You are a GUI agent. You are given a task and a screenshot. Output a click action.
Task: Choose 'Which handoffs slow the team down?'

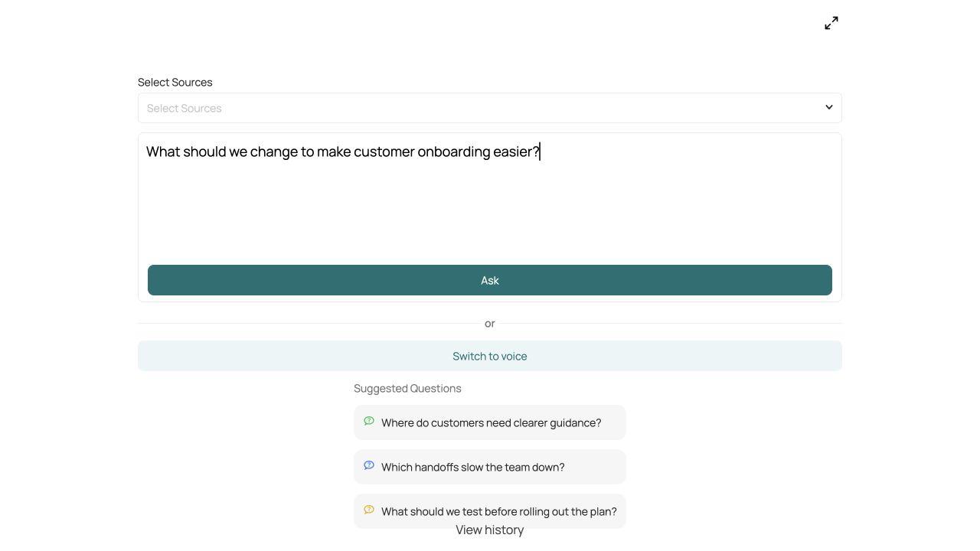[x=490, y=467]
